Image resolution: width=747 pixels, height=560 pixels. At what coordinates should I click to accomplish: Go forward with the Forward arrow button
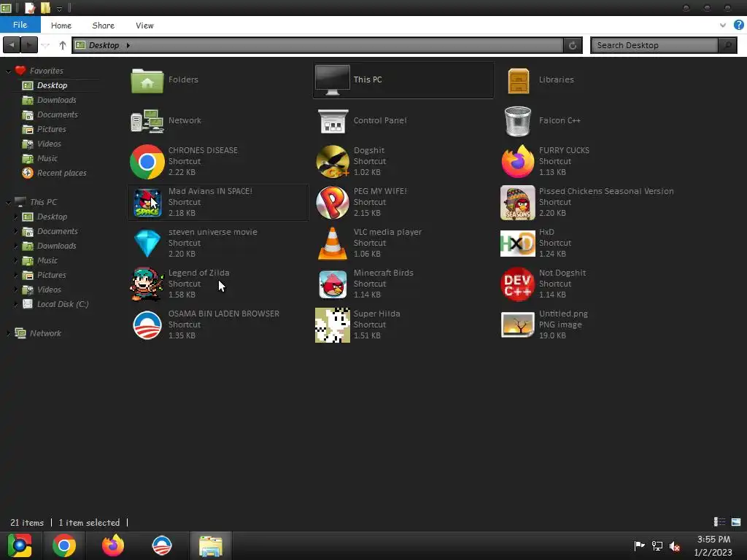29,45
